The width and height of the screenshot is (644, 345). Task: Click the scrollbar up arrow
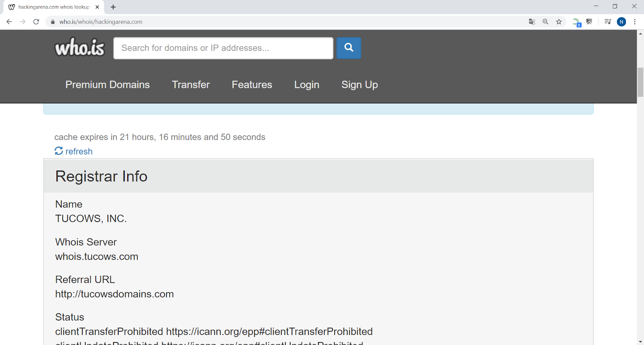coord(640,33)
